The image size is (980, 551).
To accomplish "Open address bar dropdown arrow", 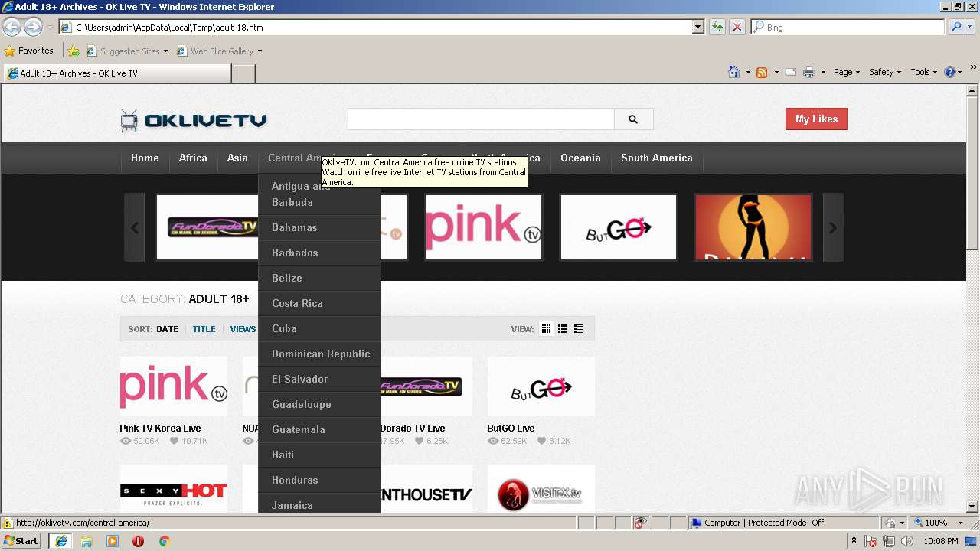I will point(697,27).
